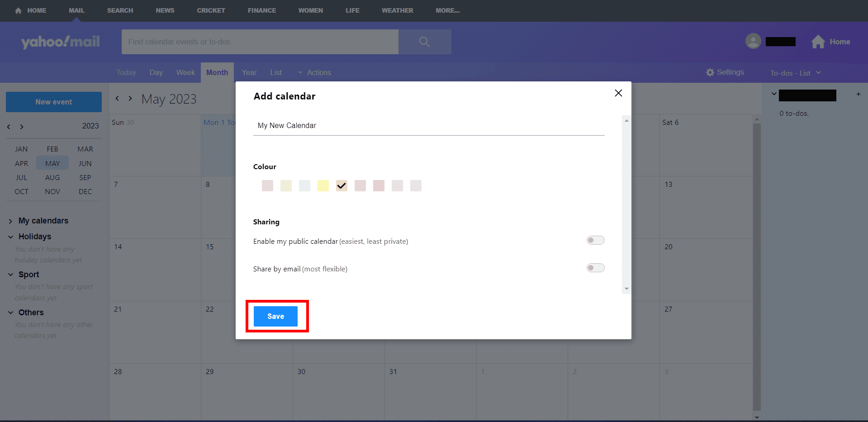Click New event button
Viewport: 868px width, 422px height.
coord(54,102)
